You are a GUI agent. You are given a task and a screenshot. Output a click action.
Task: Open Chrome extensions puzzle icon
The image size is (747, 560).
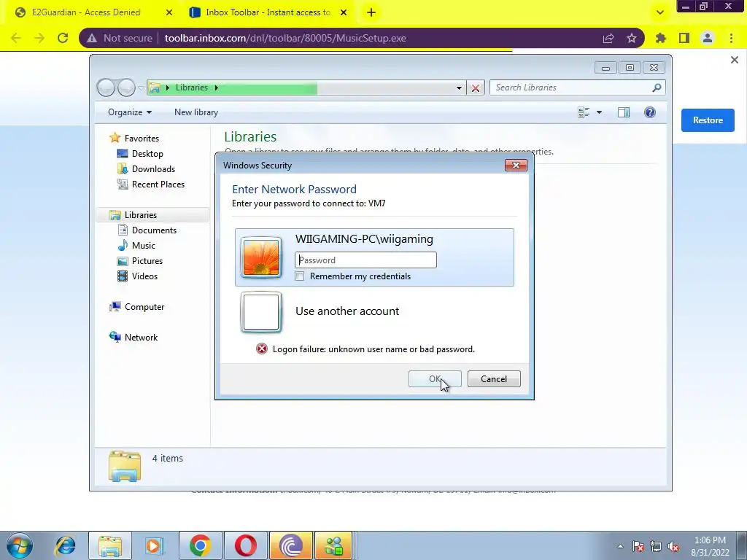pos(661,38)
